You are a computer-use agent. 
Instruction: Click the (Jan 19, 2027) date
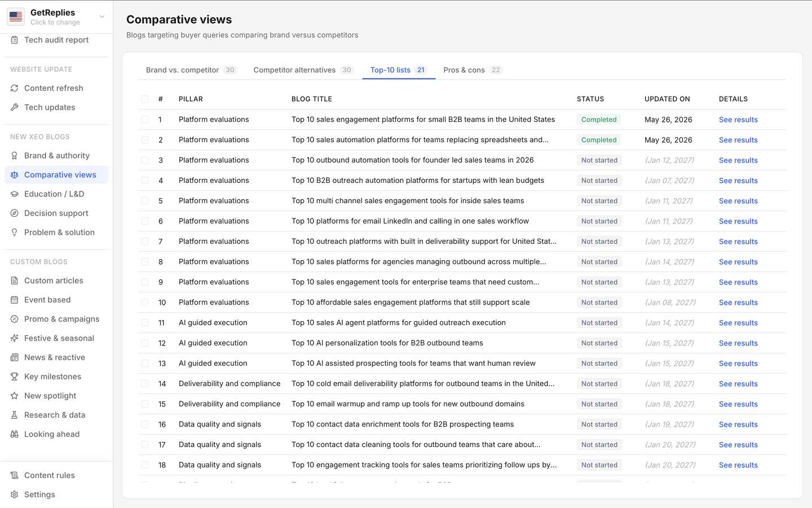point(669,424)
